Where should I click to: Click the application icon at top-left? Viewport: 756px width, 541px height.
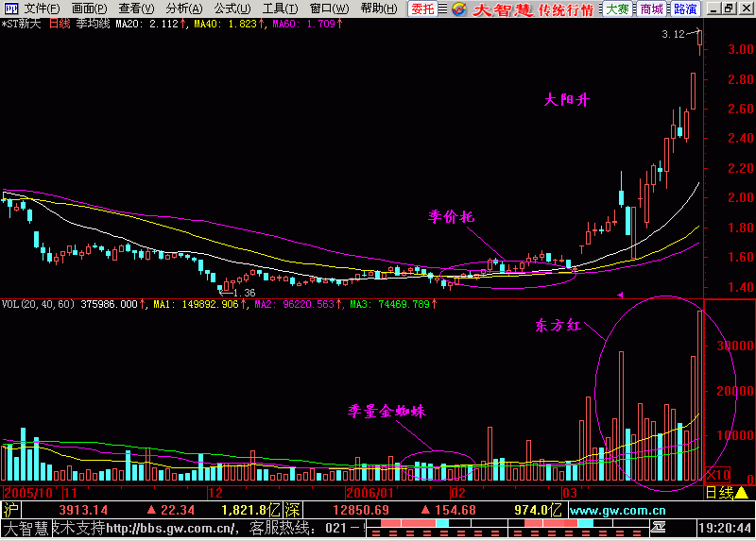[x=9, y=8]
